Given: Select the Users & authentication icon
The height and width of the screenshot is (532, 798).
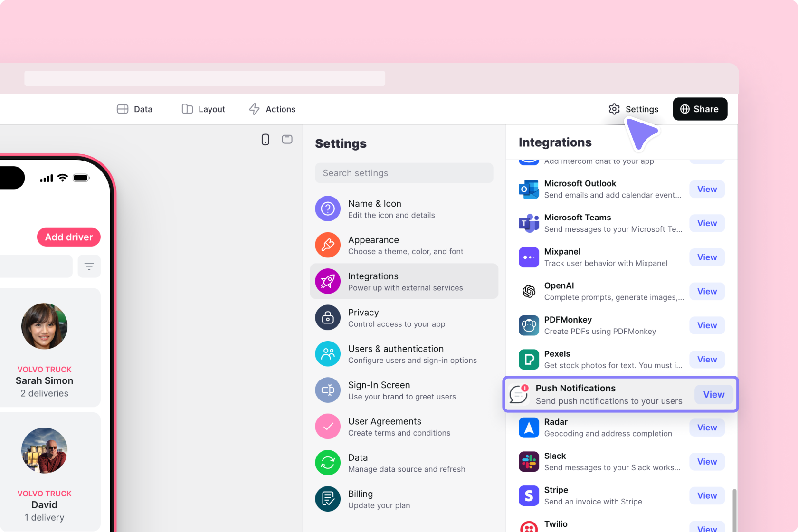Looking at the screenshot, I should point(328,353).
